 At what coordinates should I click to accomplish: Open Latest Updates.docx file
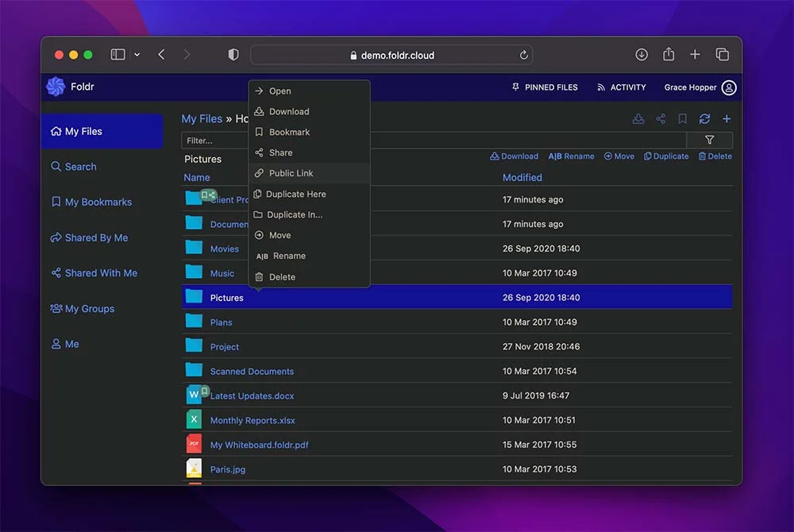pos(252,396)
